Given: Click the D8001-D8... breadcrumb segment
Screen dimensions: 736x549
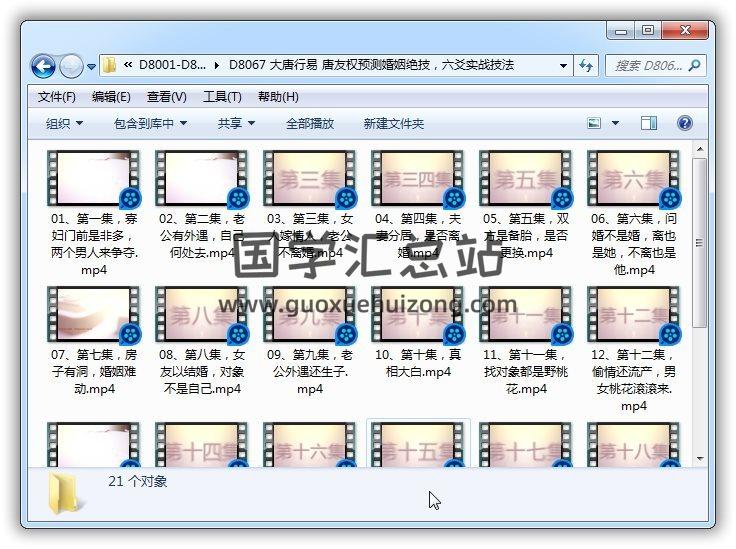Looking at the screenshot, I should click(x=172, y=65).
